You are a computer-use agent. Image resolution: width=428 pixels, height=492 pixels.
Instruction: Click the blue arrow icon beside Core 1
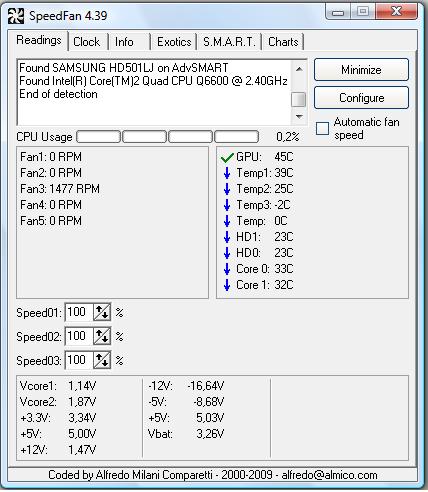pyautogui.click(x=227, y=285)
